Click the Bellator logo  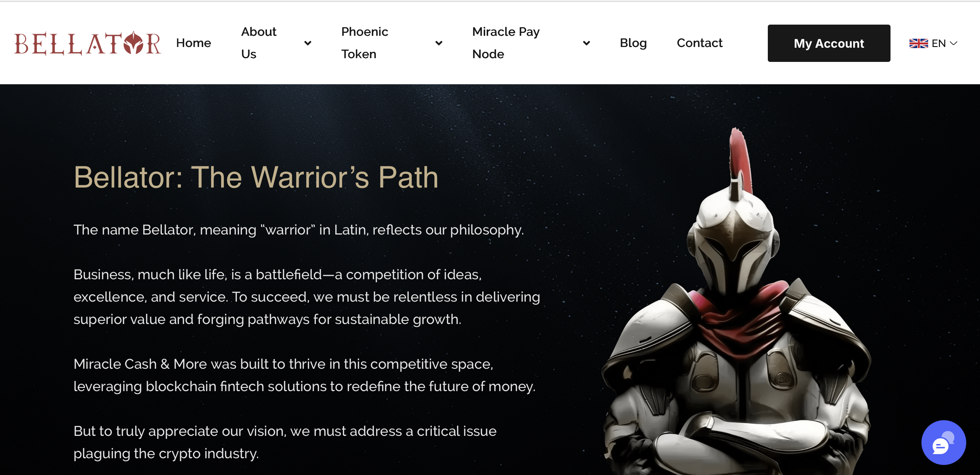click(x=88, y=43)
